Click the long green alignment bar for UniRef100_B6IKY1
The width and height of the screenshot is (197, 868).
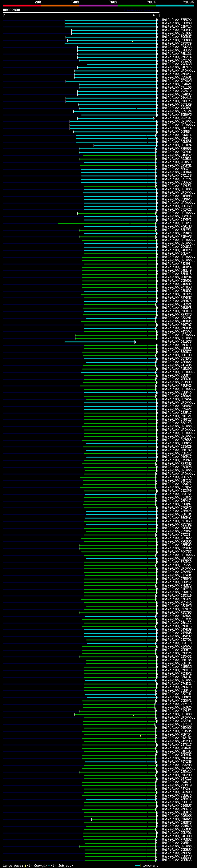[107, 223]
